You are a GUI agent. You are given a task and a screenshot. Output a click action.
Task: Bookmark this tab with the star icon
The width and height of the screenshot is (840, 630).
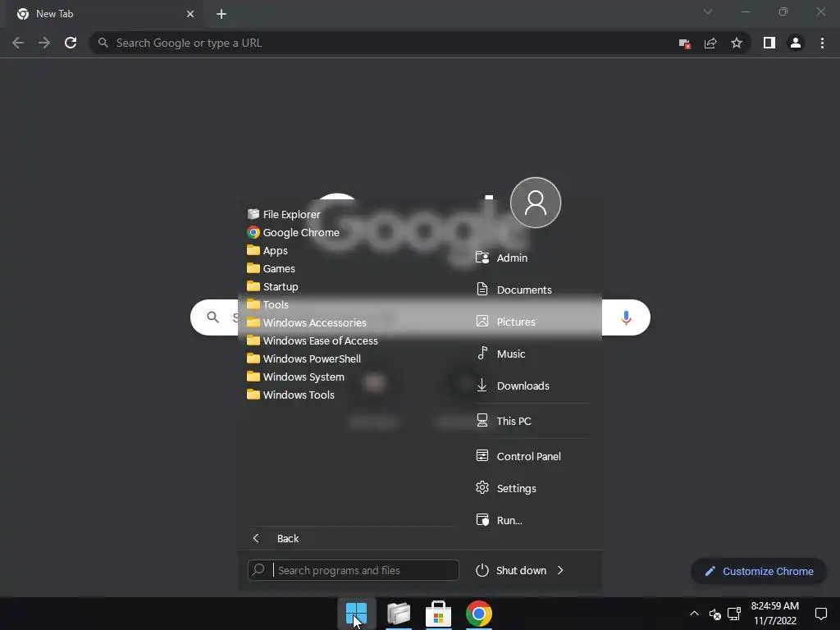(x=737, y=43)
